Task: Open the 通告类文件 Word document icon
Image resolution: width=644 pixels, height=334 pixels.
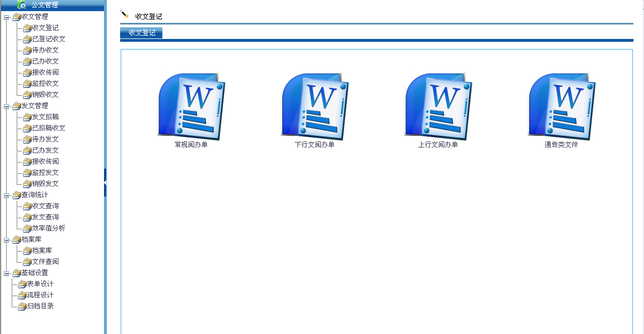Action: (562, 106)
